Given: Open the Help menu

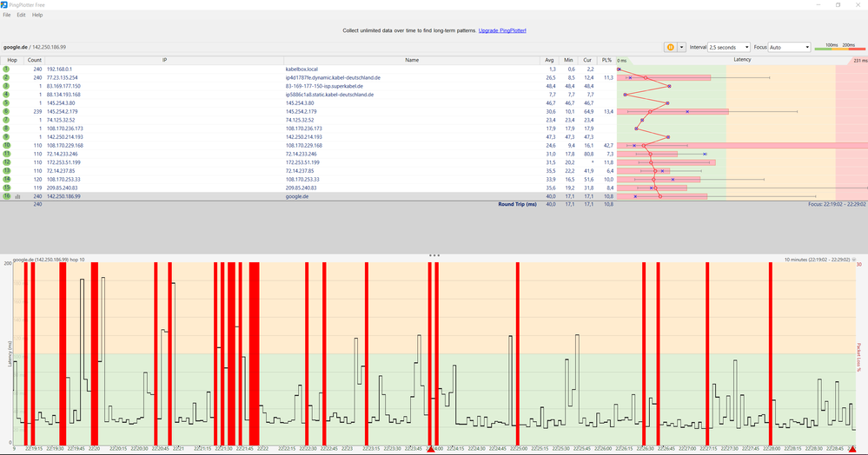Looking at the screenshot, I should [37, 15].
